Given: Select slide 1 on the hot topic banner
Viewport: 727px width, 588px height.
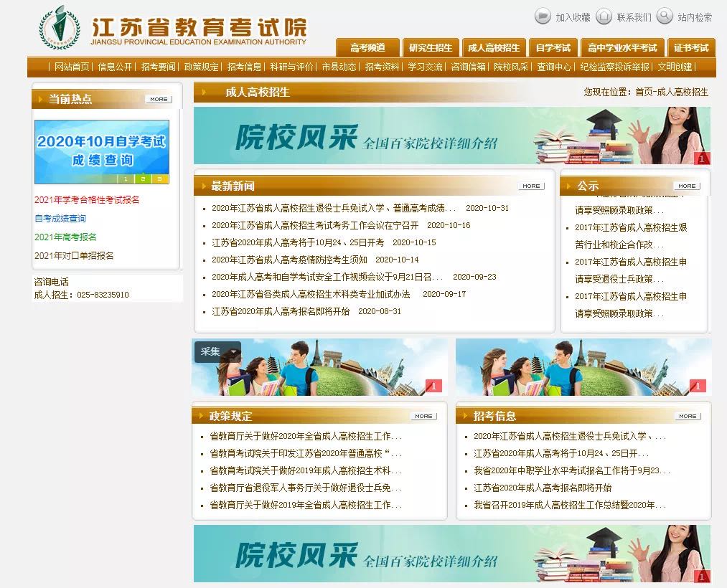Looking at the screenshot, I should pyautogui.click(x=125, y=179).
